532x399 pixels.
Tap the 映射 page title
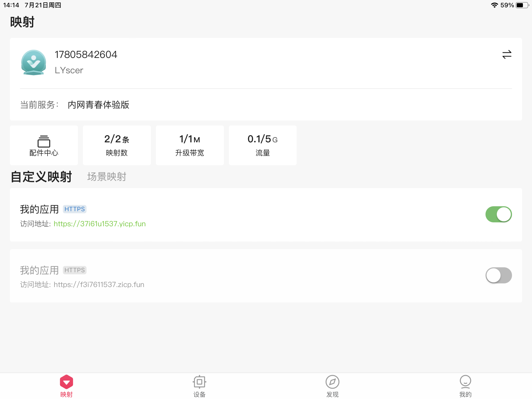pyautogui.click(x=22, y=22)
